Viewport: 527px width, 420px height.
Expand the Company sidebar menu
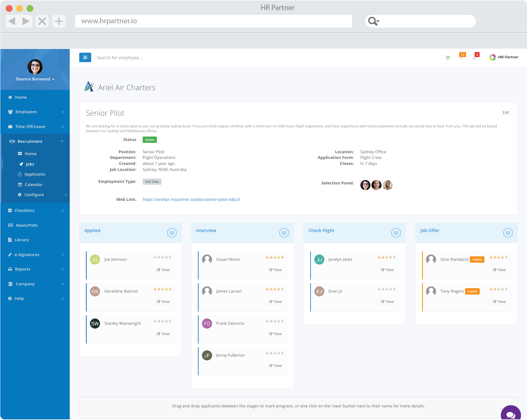click(35, 284)
